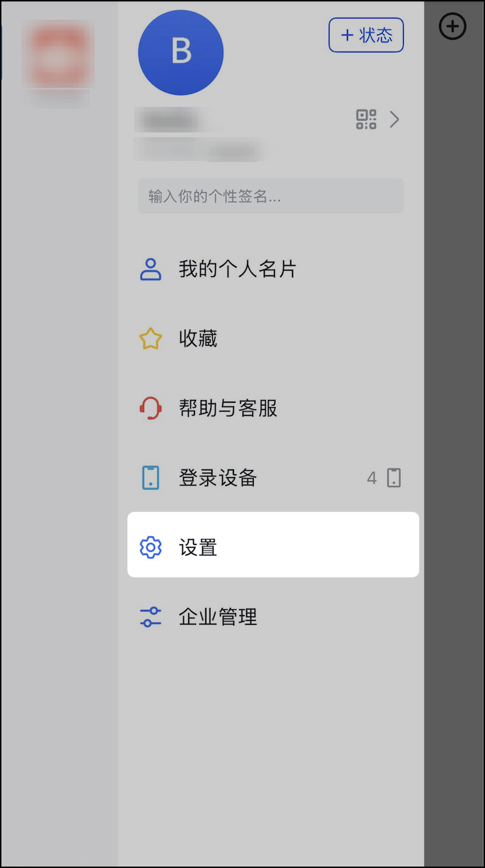Click the +状态 status button
Image resolution: width=485 pixels, height=868 pixels.
tap(366, 35)
